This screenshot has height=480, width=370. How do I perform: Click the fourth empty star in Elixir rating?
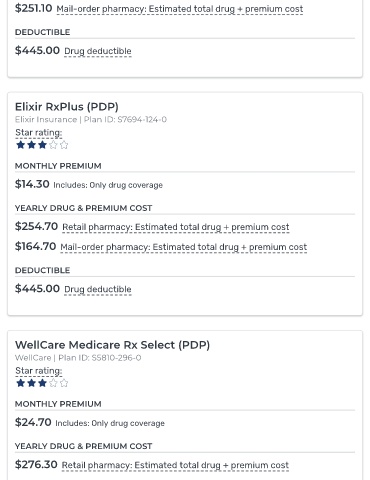tap(53, 145)
